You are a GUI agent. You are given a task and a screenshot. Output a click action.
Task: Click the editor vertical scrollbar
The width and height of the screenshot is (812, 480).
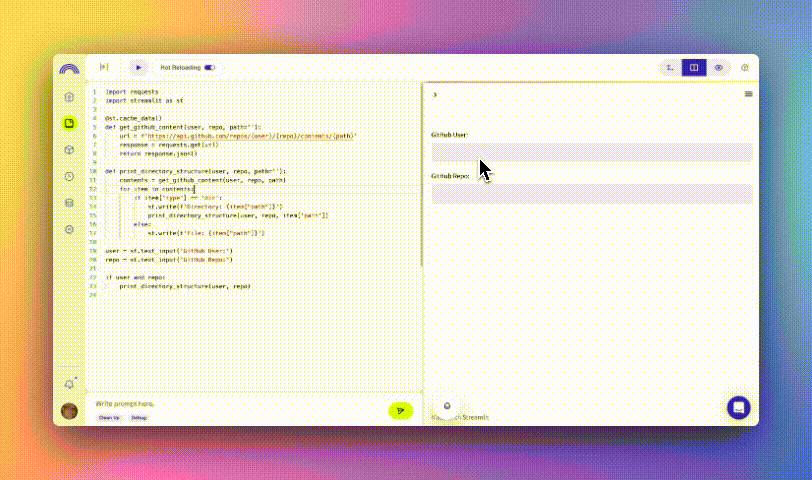[422, 175]
